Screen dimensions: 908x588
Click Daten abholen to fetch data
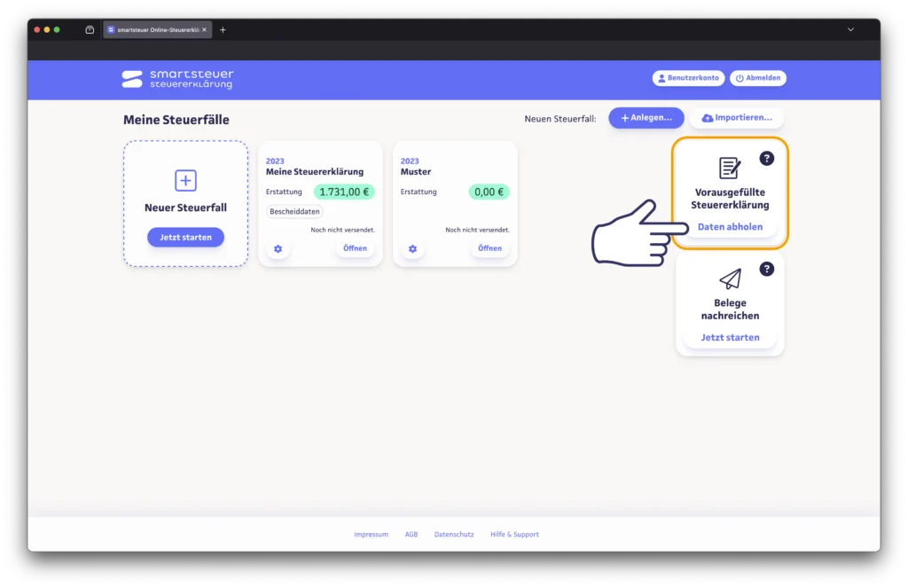click(x=730, y=227)
